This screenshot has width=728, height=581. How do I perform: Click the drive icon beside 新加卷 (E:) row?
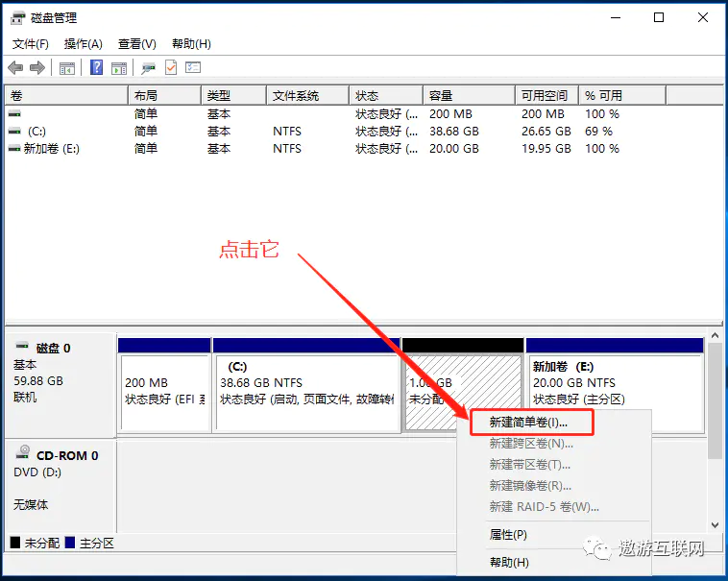tap(14, 149)
